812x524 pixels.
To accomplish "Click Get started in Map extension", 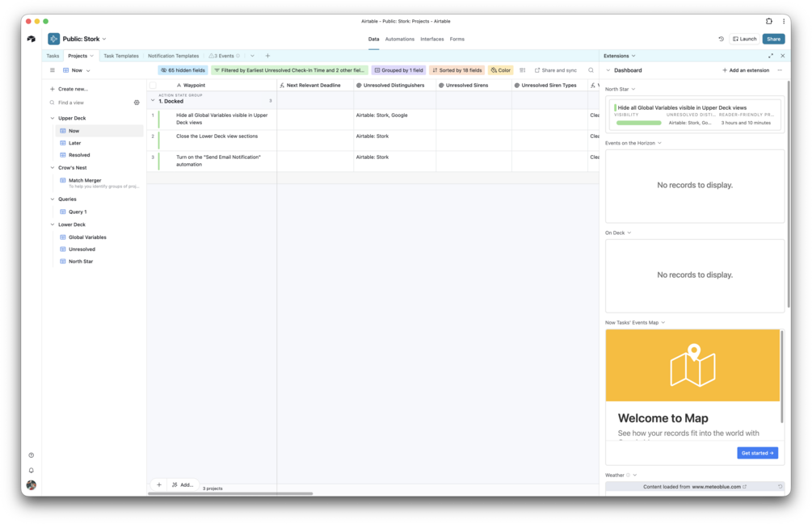I will [757, 453].
